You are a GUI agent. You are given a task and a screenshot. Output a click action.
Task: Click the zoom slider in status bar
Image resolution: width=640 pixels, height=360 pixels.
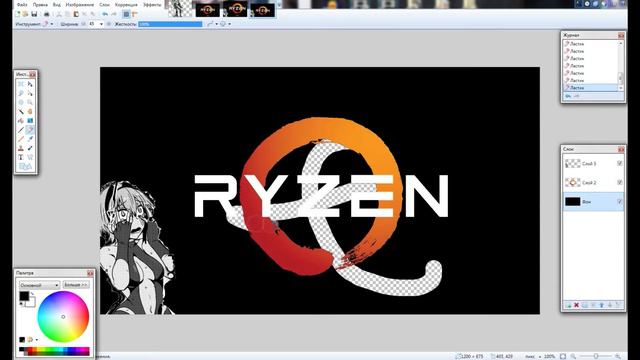(596, 356)
